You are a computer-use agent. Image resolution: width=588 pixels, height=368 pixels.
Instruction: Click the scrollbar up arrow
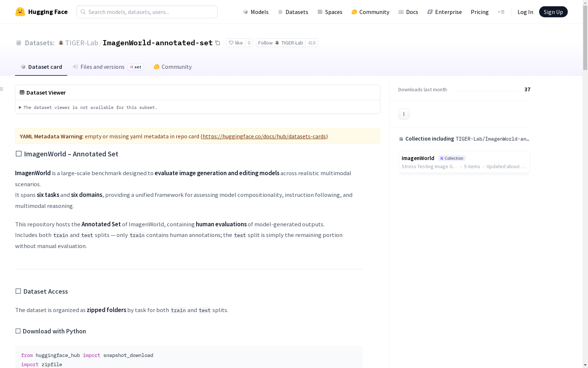(x=585, y=3)
